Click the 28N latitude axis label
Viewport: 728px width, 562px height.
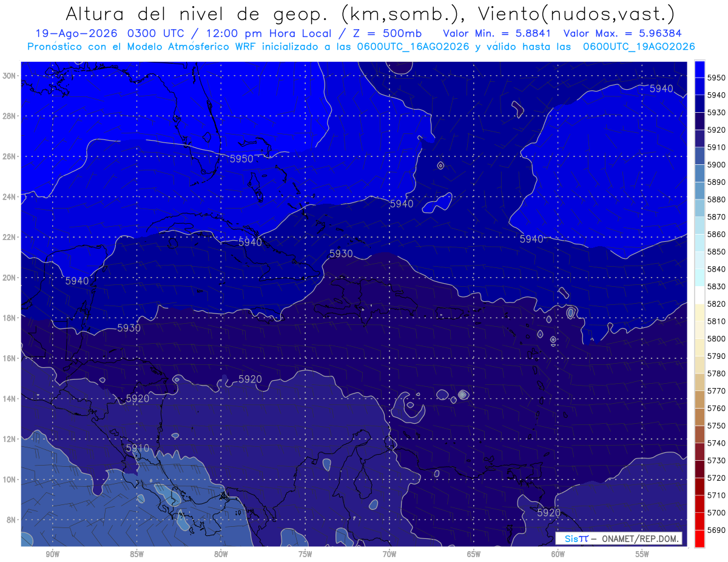click(x=8, y=116)
